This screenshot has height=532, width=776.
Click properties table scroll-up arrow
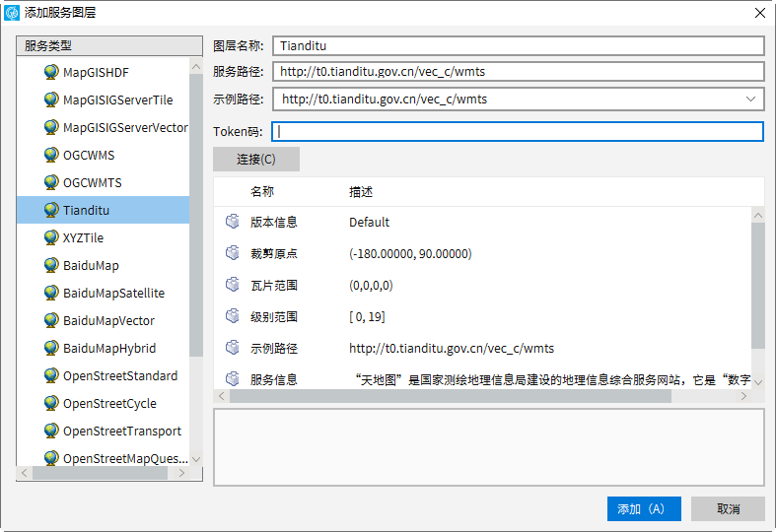click(x=757, y=215)
